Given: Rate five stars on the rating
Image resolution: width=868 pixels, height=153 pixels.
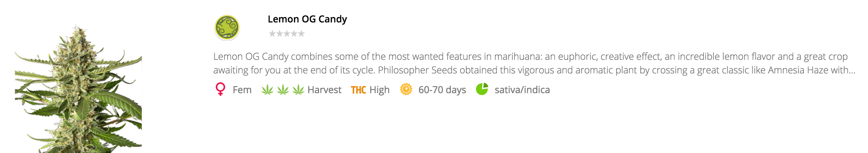Looking at the screenshot, I should click(x=301, y=34).
